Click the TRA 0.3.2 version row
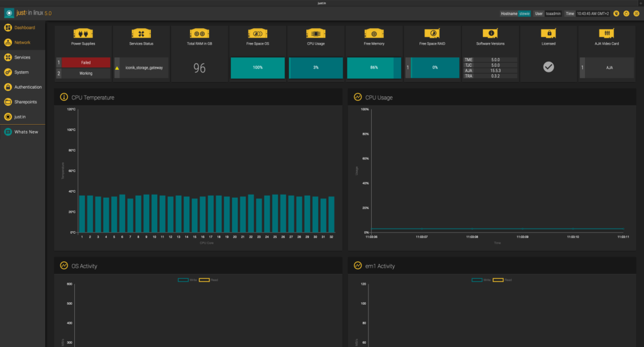 (491, 76)
